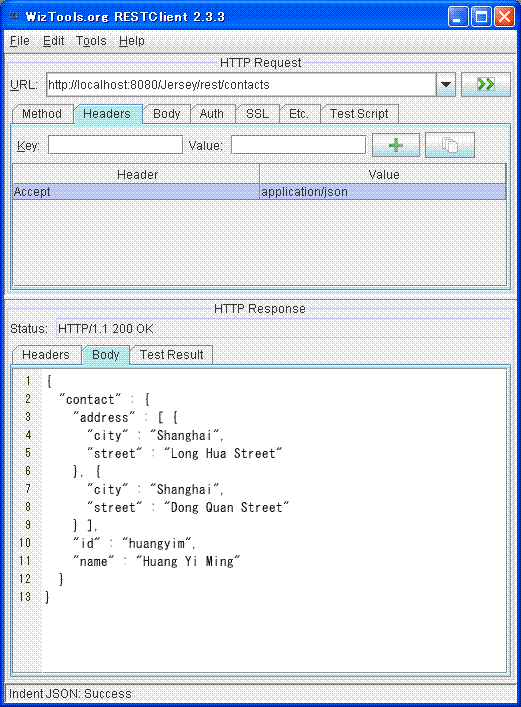Switch to the request Method tab
521x707 pixels.
click(x=42, y=114)
